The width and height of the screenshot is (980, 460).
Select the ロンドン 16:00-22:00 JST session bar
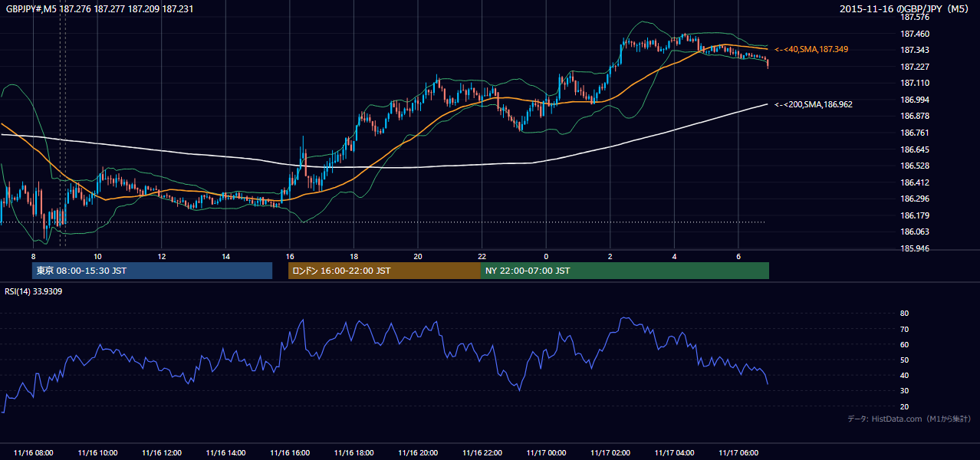tap(384, 271)
